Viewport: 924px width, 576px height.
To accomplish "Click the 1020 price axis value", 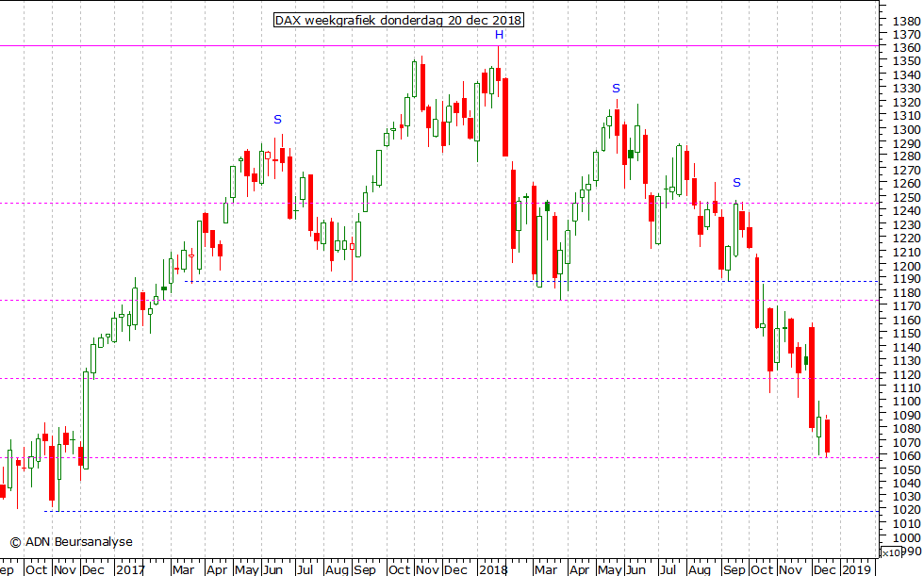I will pyautogui.click(x=906, y=511).
